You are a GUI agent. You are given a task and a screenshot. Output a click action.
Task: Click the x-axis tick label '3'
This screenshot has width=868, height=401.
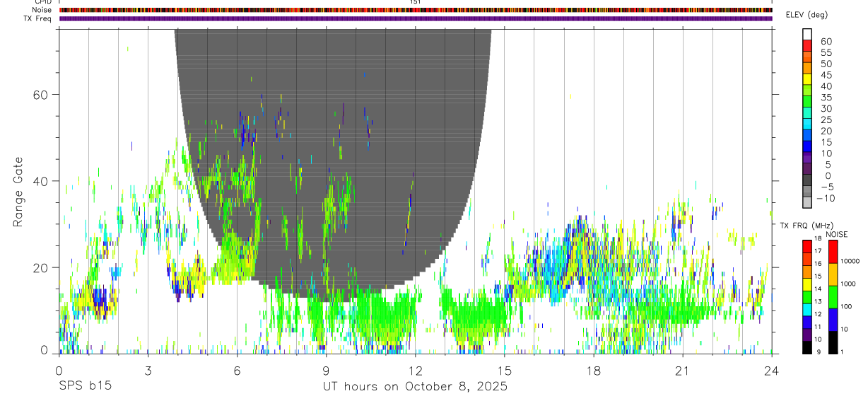click(x=148, y=371)
